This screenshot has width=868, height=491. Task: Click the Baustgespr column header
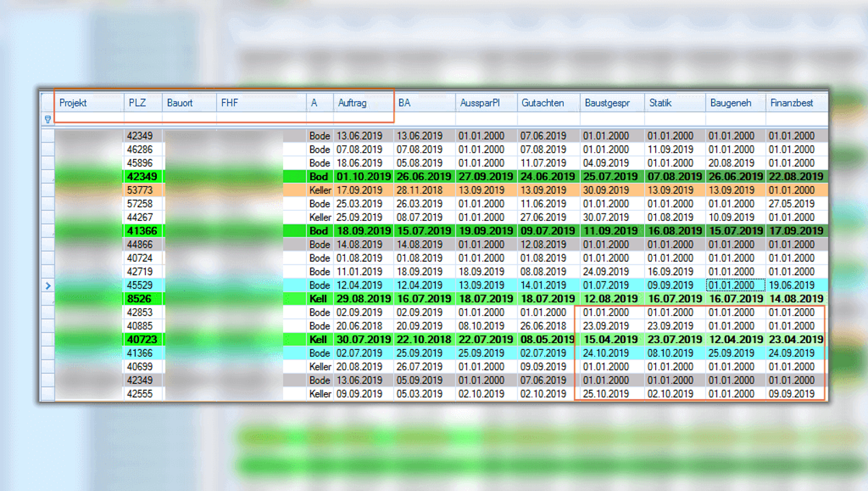click(x=612, y=103)
